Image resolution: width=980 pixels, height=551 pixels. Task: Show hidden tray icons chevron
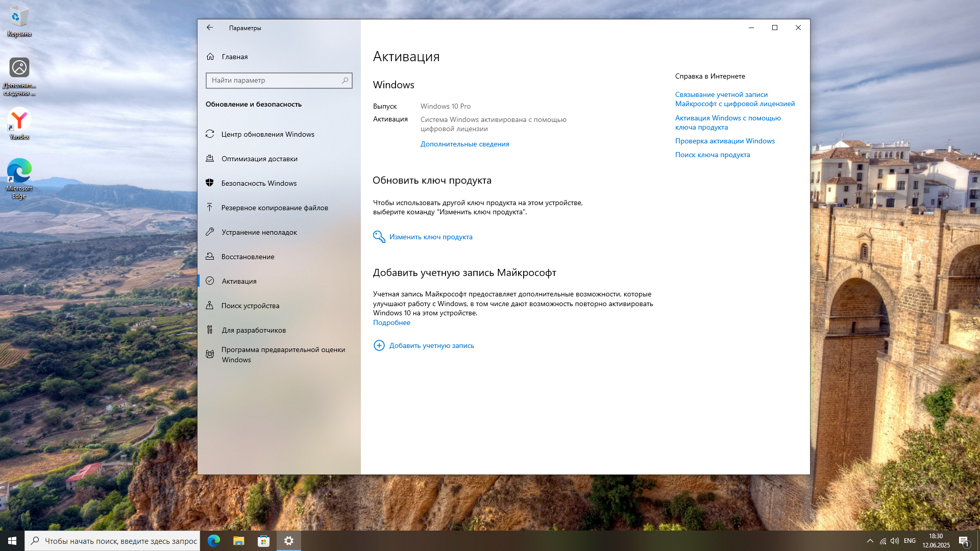[870, 541]
